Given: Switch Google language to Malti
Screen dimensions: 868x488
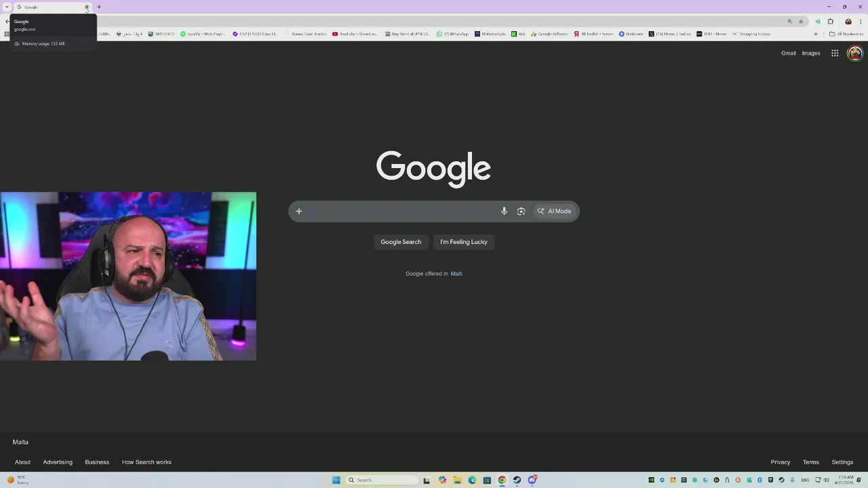Looking at the screenshot, I should (x=456, y=274).
